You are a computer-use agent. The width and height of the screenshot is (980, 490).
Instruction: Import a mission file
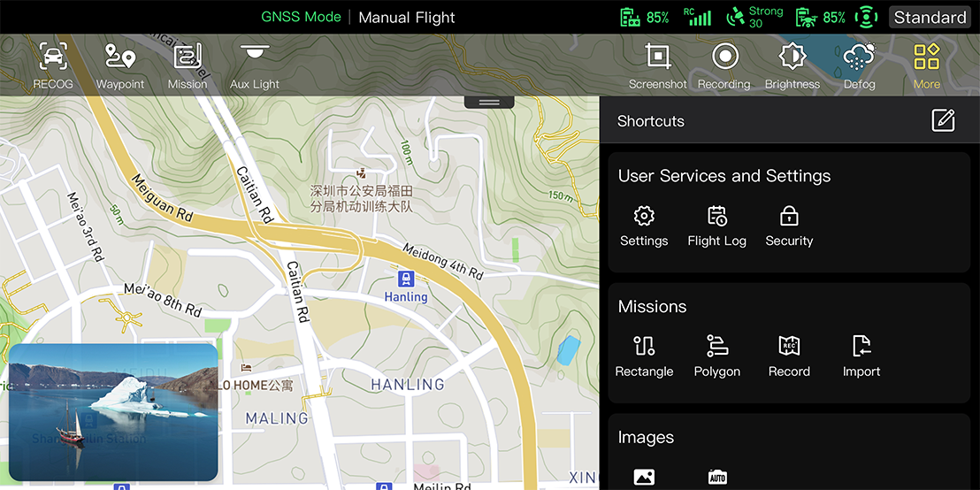pos(861,356)
